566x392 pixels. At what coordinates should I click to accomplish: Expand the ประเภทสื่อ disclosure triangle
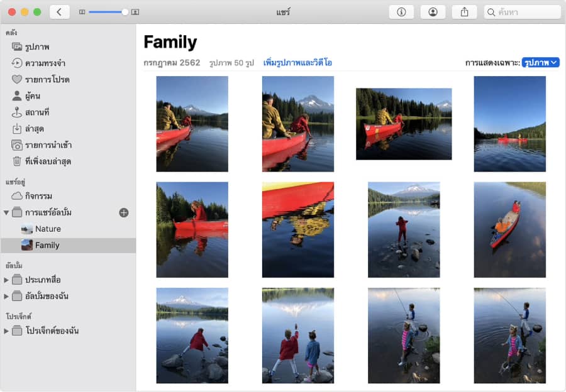tap(6, 280)
